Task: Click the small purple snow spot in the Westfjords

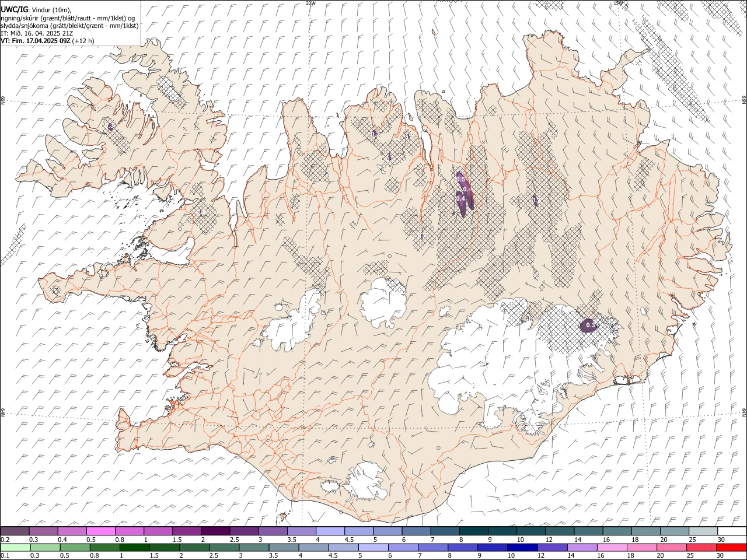Action: pyautogui.click(x=110, y=126)
